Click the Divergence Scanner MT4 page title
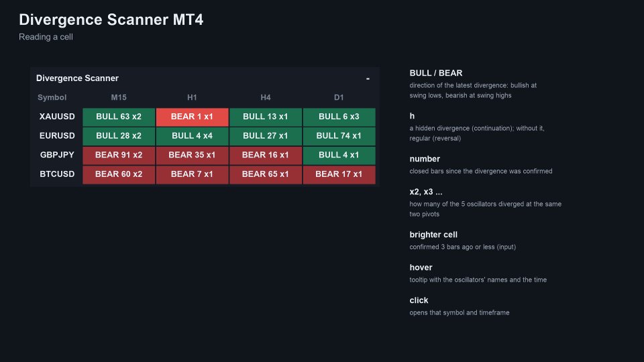 point(111,19)
